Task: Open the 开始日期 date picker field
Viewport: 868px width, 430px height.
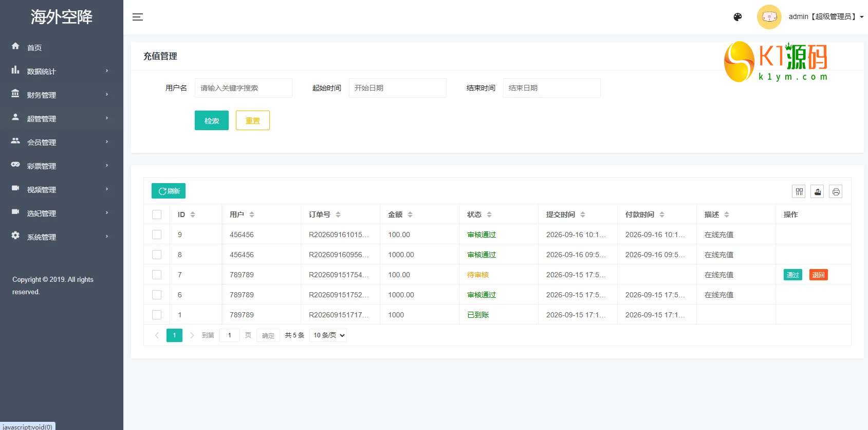Action: click(398, 88)
